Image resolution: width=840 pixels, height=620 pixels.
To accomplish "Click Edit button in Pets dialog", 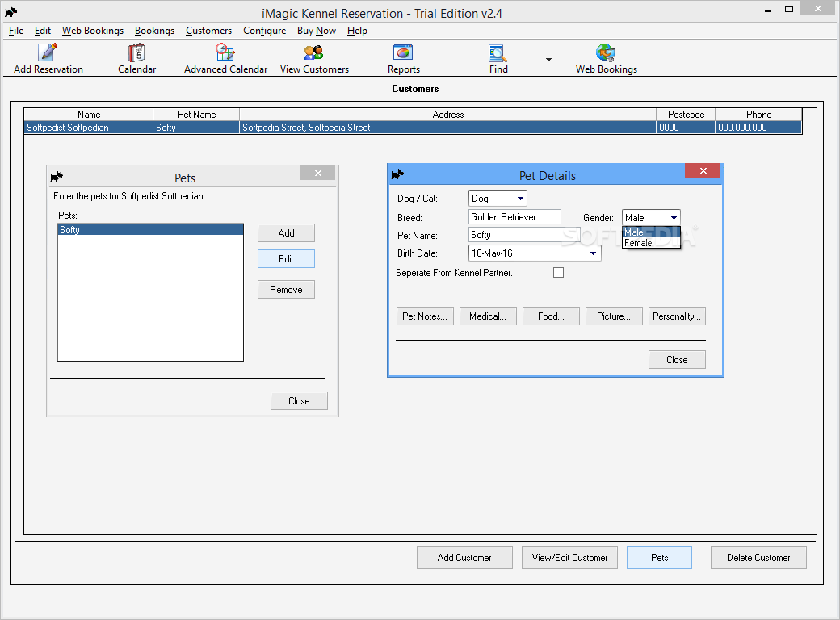I will tap(286, 259).
